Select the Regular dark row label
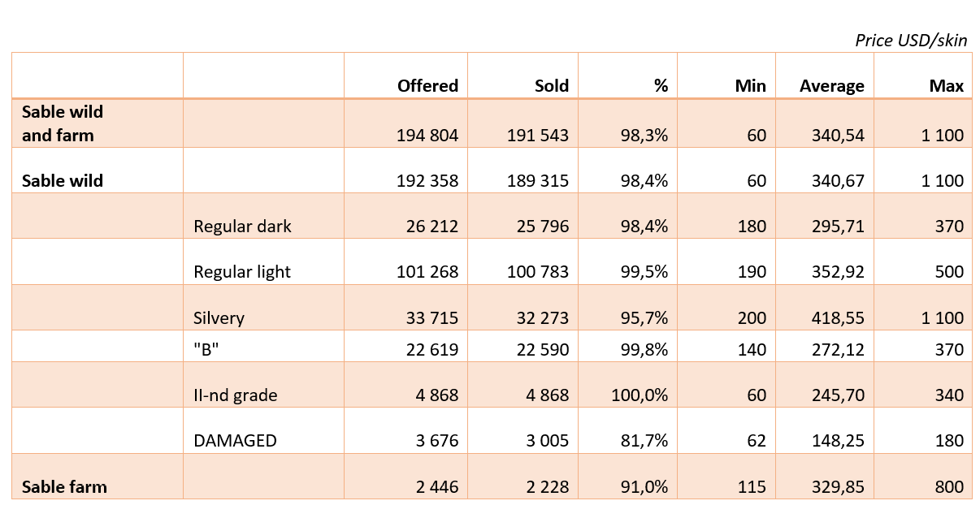This screenshot has width=980, height=518. [242, 227]
